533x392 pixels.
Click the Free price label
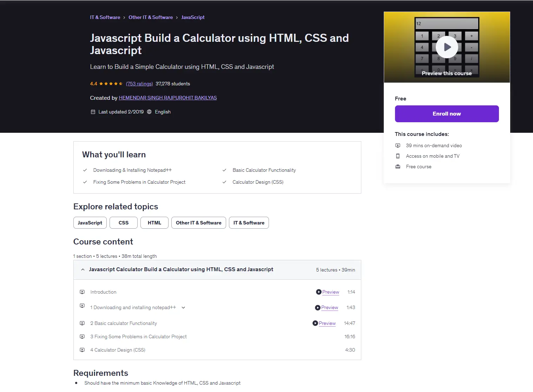pos(401,99)
